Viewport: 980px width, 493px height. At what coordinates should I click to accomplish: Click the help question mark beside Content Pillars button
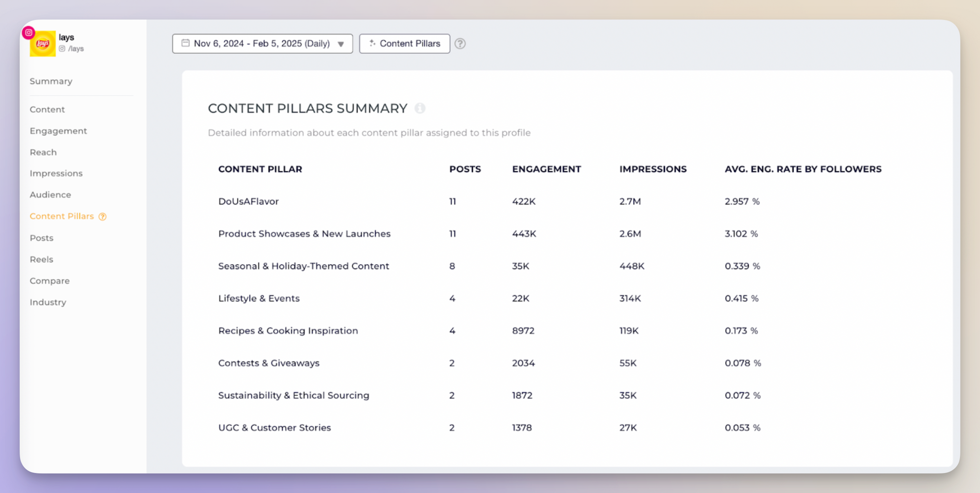pos(460,44)
